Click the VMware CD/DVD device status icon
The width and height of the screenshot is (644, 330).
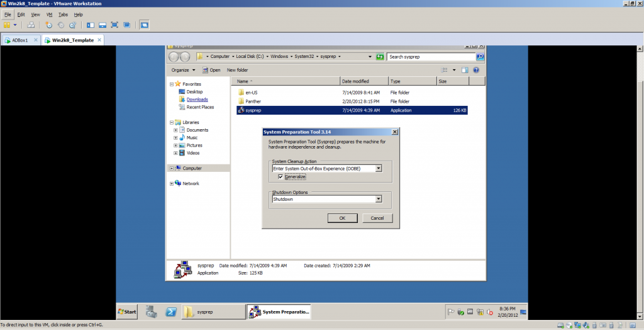[569, 325]
